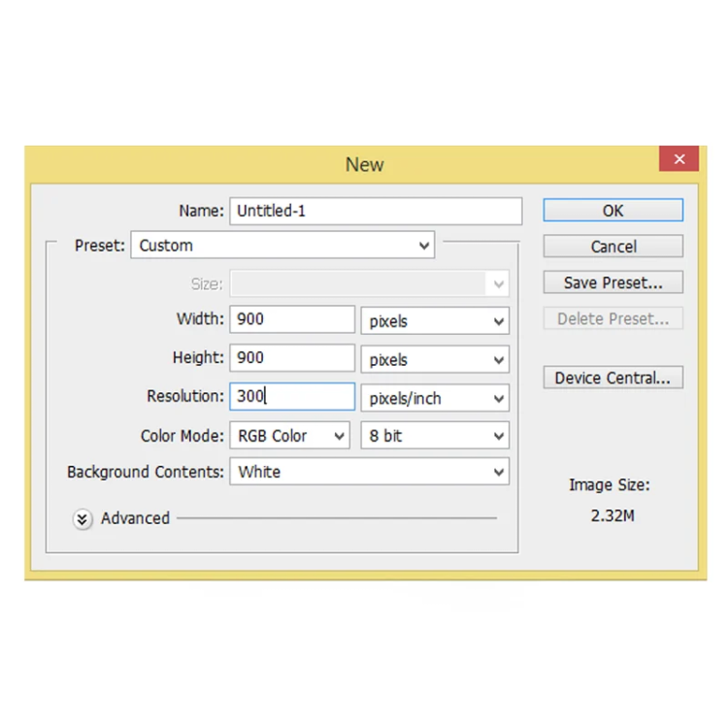The image size is (728, 728).
Task: Click the Resolution value field
Action: tap(292, 396)
